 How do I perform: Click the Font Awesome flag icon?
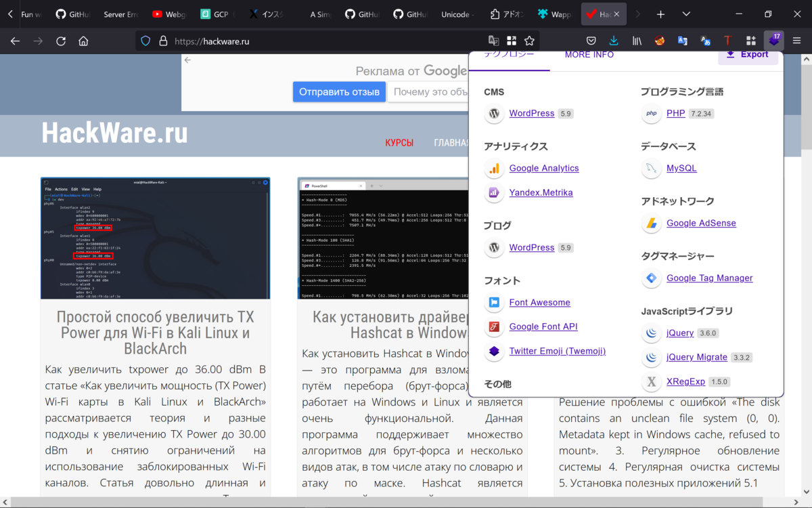tap(494, 303)
